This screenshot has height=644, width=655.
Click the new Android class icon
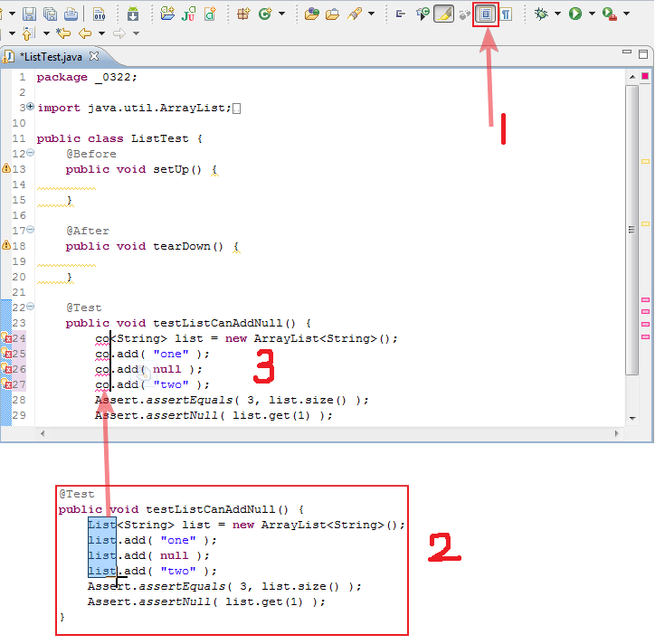point(210,14)
